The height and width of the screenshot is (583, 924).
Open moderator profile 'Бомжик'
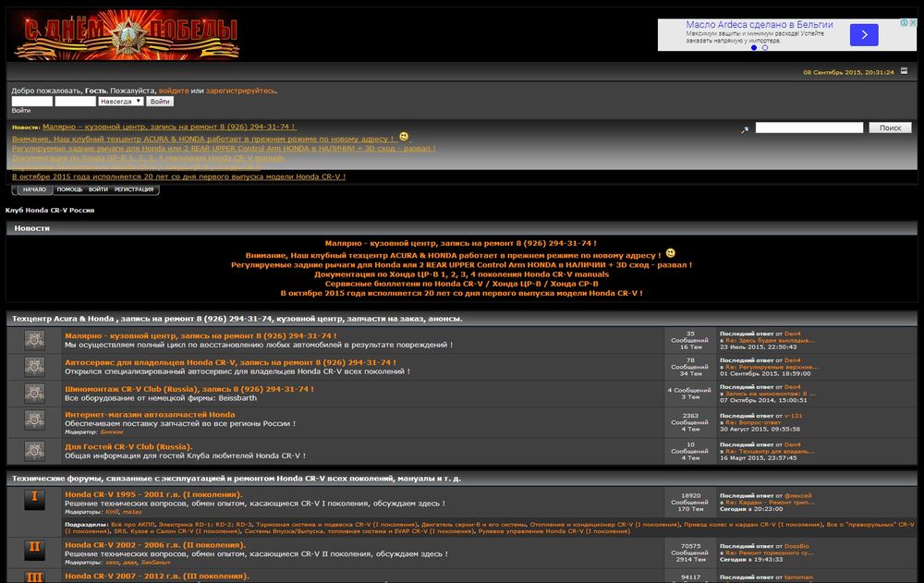pyautogui.click(x=112, y=432)
